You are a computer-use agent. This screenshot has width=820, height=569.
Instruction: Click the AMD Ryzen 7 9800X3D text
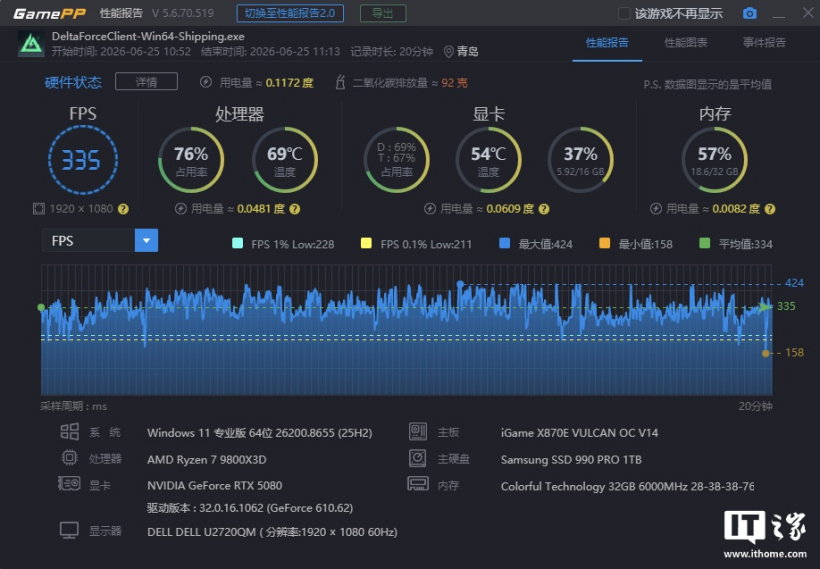207,460
